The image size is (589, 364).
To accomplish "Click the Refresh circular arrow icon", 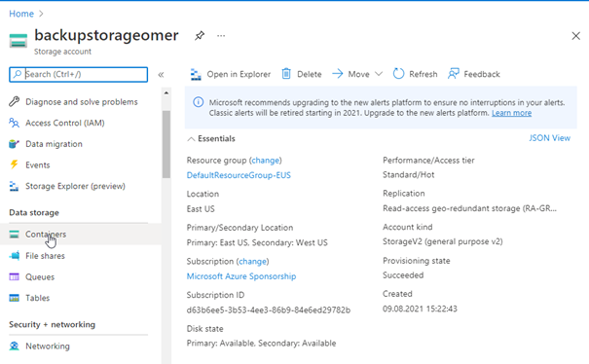I will (x=398, y=74).
